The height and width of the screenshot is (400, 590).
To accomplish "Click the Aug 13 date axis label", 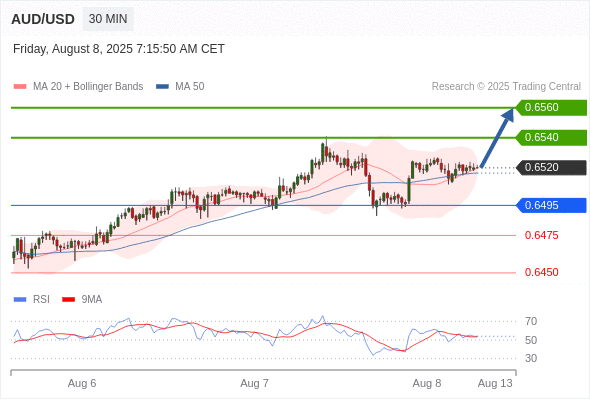I will tap(495, 383).
